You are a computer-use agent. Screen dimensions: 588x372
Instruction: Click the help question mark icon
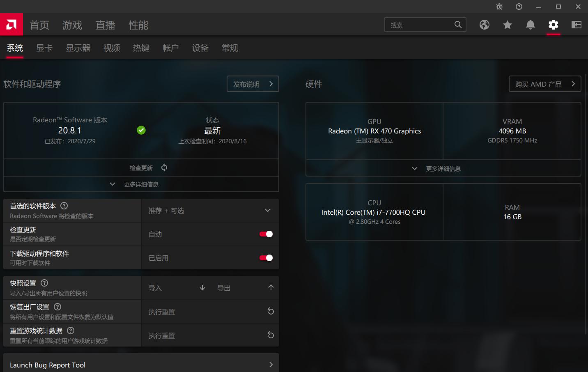519,7
